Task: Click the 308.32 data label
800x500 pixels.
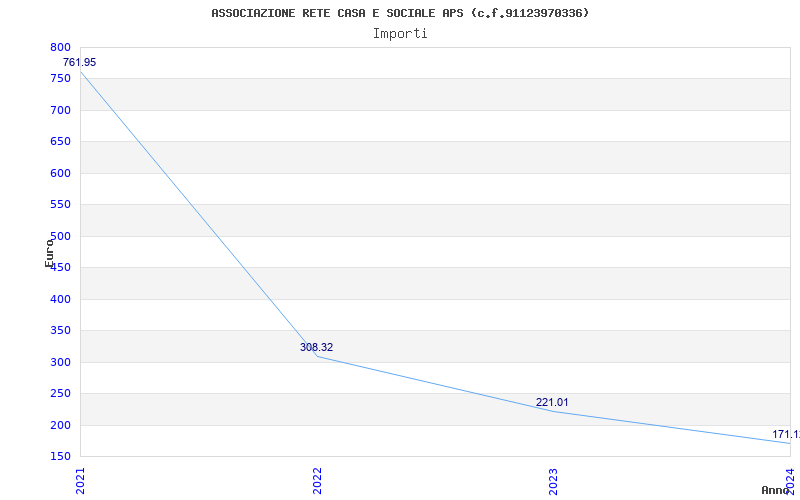Action: (x=316, y=347)
